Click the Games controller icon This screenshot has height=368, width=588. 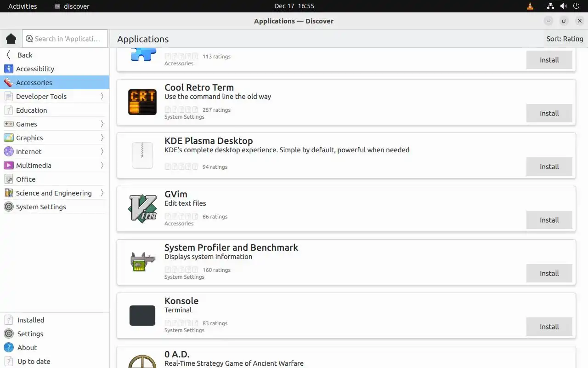pyautogui.click(x=8, y=124)
